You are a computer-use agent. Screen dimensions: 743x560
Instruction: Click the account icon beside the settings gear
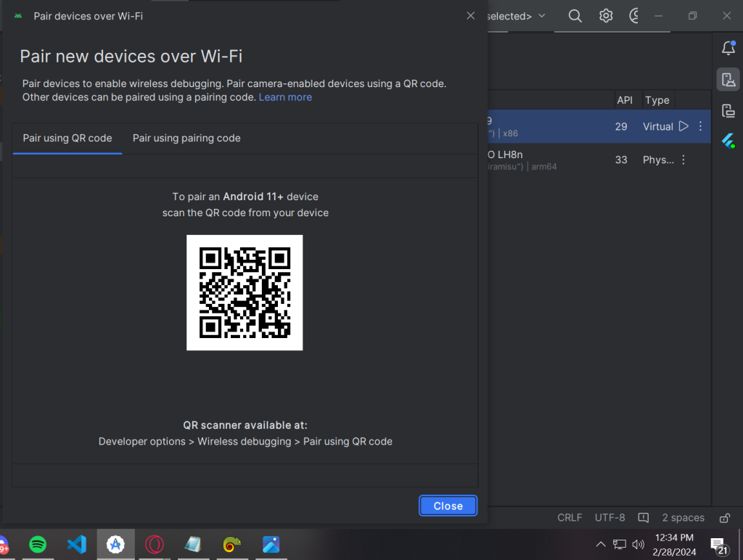(633, 16)
